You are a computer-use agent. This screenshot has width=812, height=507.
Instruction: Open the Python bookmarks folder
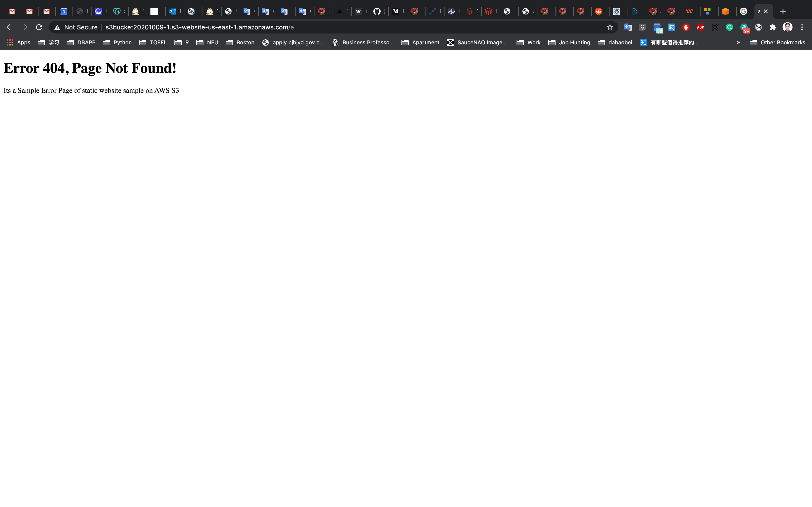pyautogui.click(x=117, y=42)
